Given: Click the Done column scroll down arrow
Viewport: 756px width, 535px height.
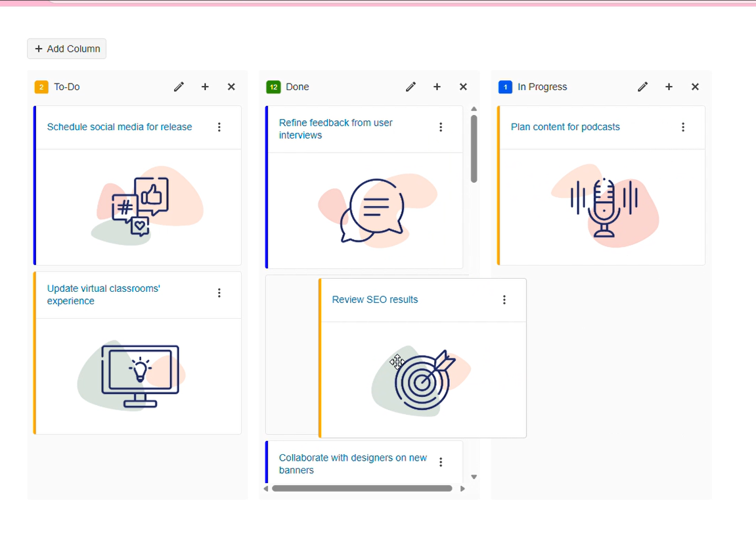Looking at the screenshot, I should 474,477.
